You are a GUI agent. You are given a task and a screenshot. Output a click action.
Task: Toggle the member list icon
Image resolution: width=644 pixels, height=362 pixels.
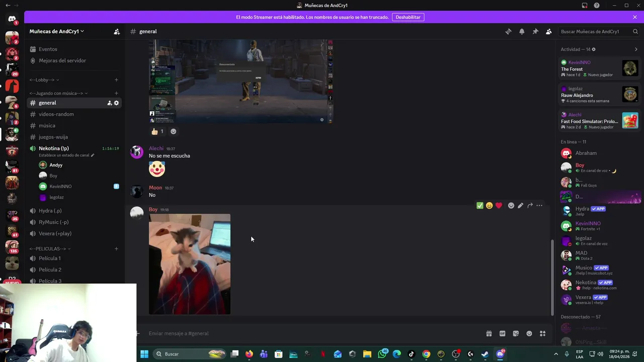(x=549, y=31)
